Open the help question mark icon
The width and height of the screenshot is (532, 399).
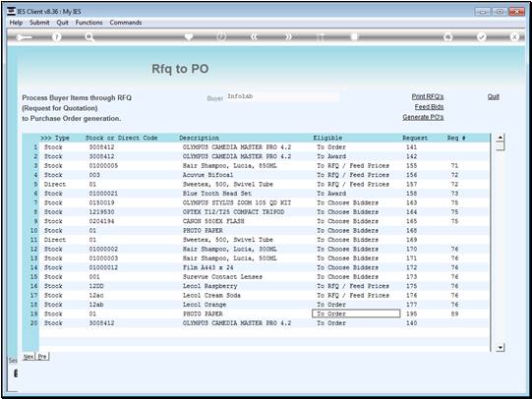57,37
